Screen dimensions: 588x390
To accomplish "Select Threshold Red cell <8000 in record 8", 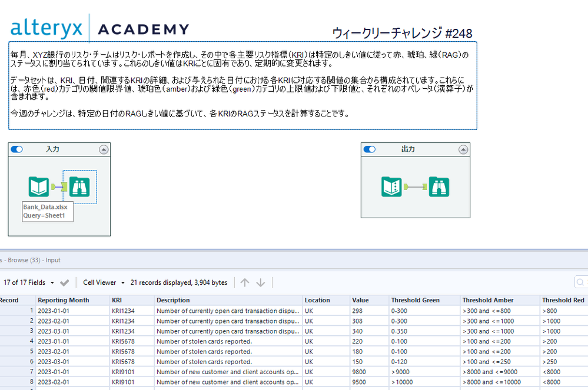I will point(564,382).
